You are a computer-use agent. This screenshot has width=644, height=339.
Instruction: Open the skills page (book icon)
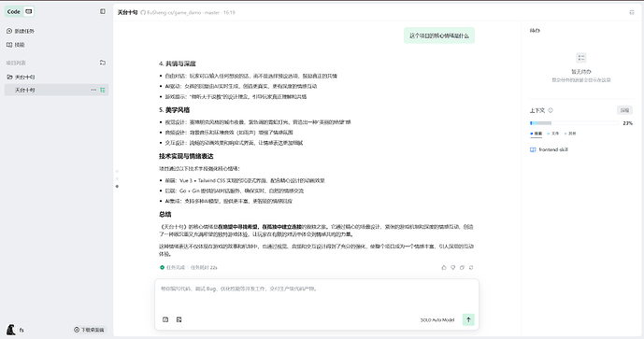(16, 45)
